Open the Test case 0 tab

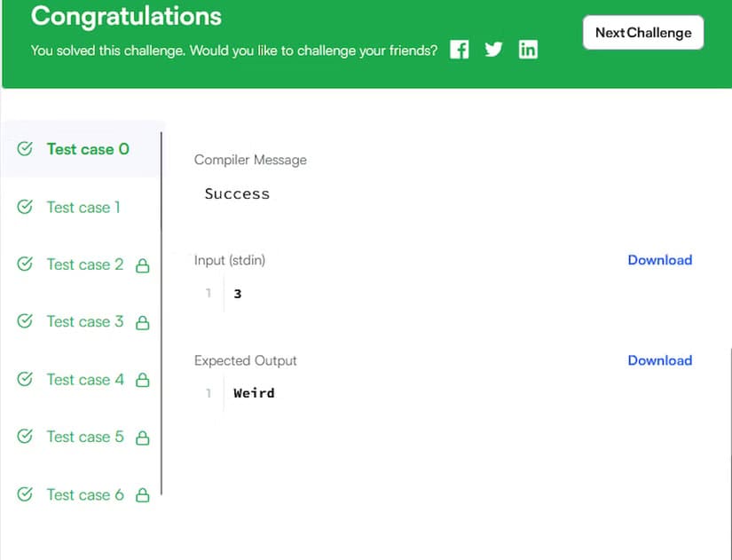(x=87, y=149)
